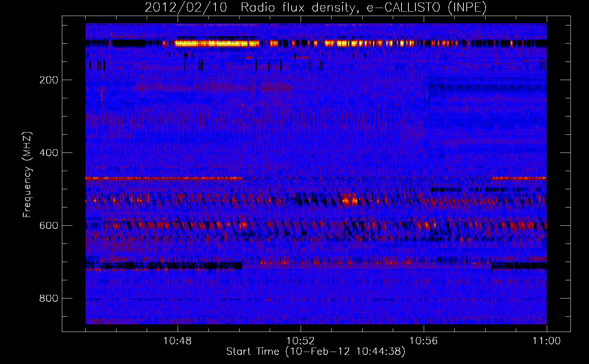Click the "Start Time (10-Feb-12 10:44:38)" axis label
The width and height of the screenshot is (589, 364).
316,352
